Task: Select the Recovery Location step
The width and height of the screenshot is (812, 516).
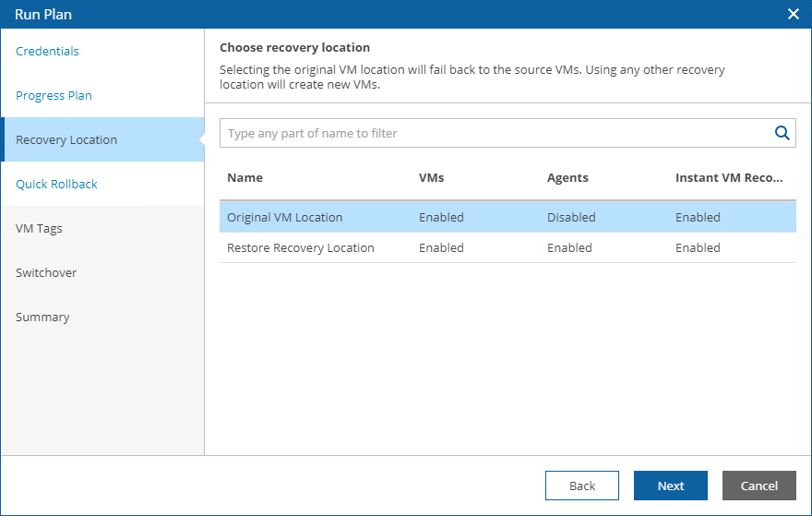Action: coord(66,140)
